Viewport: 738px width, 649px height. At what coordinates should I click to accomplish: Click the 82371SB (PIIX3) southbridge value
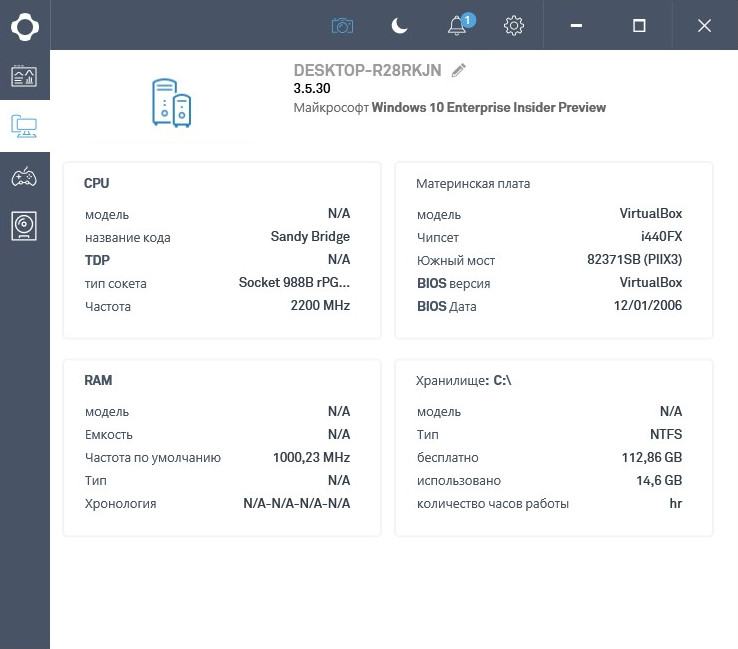click(x=634, y=259)
